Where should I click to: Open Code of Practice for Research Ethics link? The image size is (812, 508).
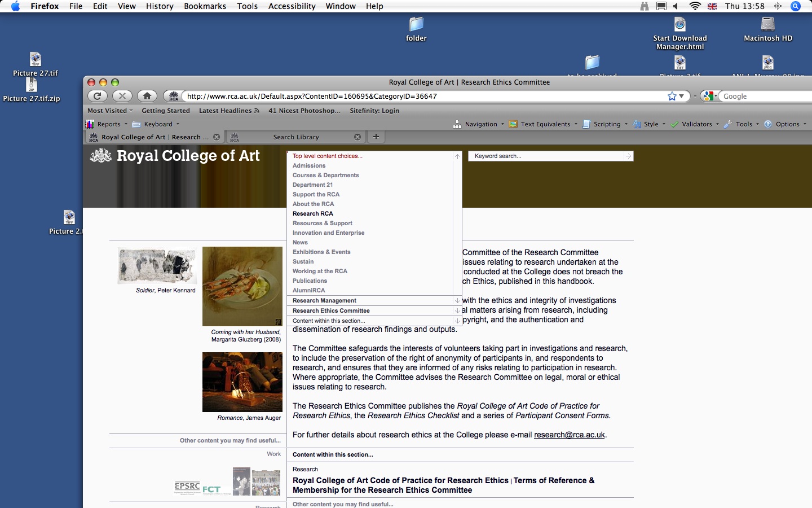click(400, 481)
